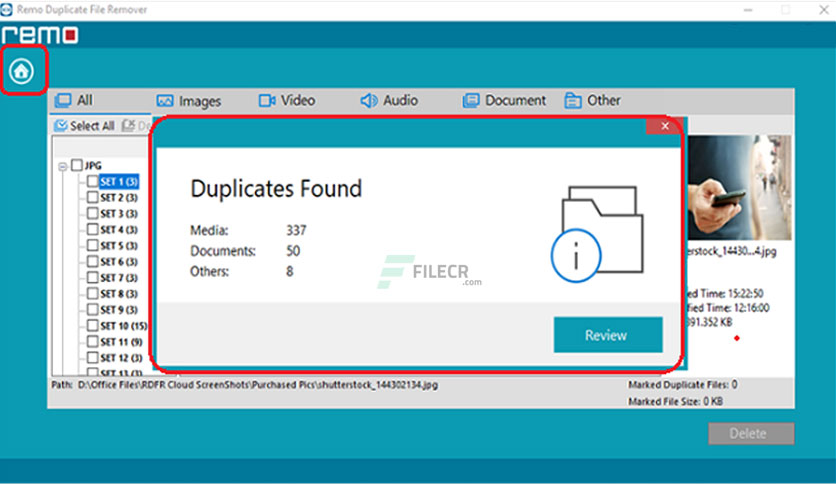Close the Duplicates Found dialog
Screen dimensions: 836x484
[x=664, y=126]
